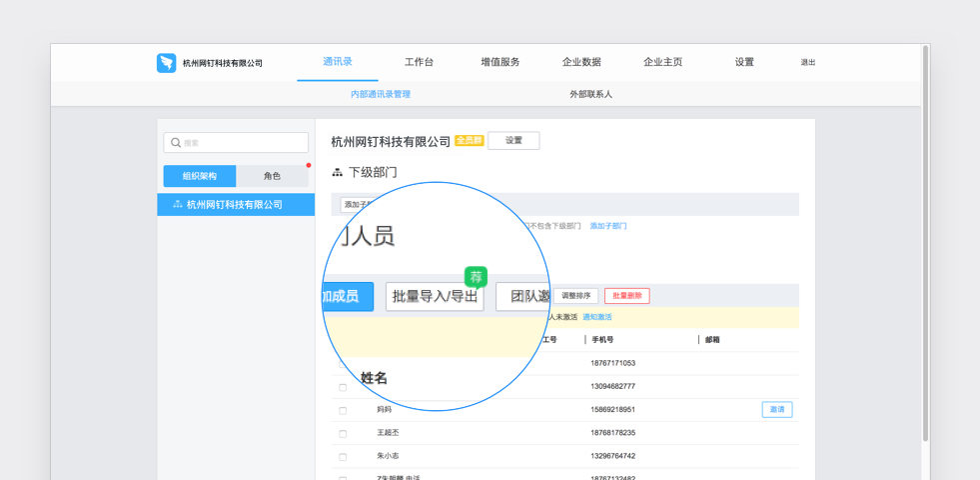Click the company name in the top header
The image size is (980, 480).
(223, 63)
